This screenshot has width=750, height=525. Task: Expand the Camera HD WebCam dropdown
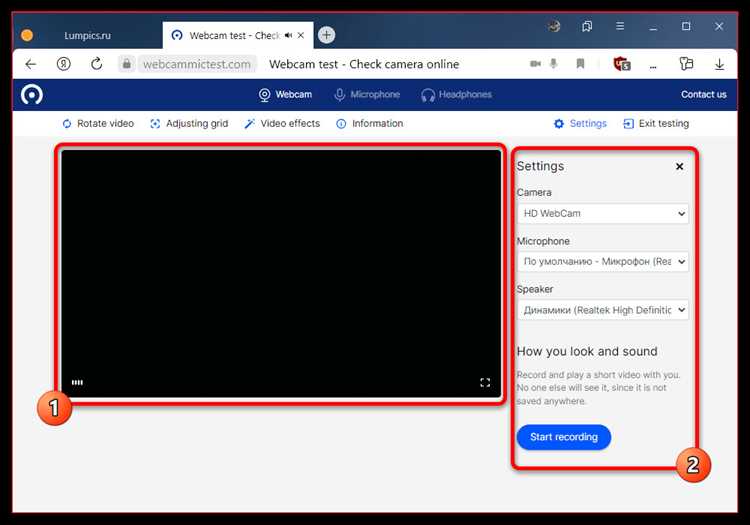[603, 213]
